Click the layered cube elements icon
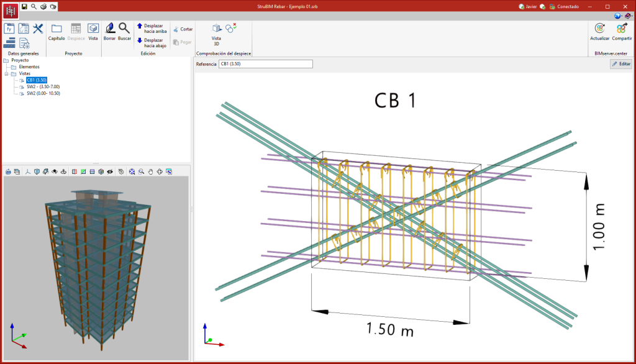 [x=101, y=171]
